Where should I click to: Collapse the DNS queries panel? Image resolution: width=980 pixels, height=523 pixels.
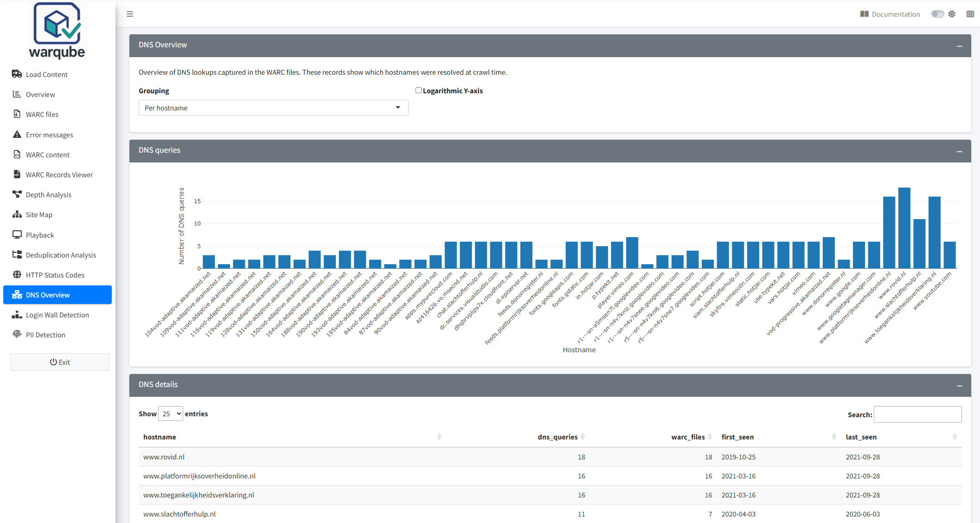tap(960, 151)
